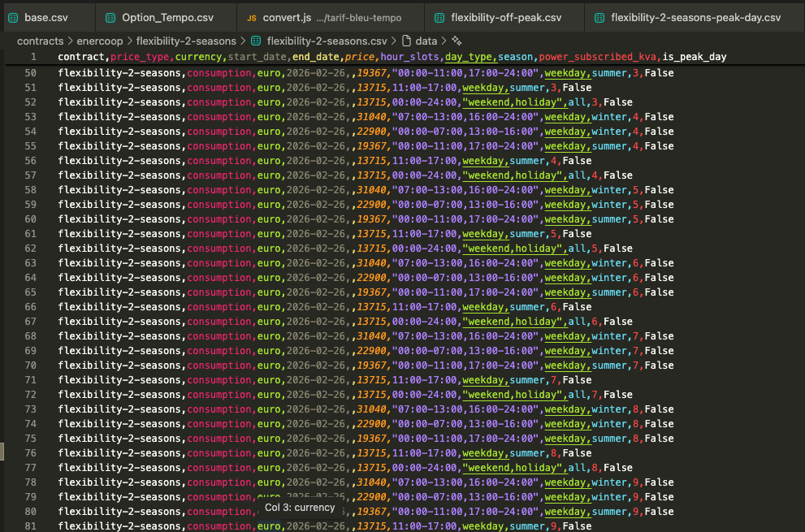Image resolution: width=805 pixels, height=532 pixels.
Task: Click the contract header on line 1
Action: point(81,57)
